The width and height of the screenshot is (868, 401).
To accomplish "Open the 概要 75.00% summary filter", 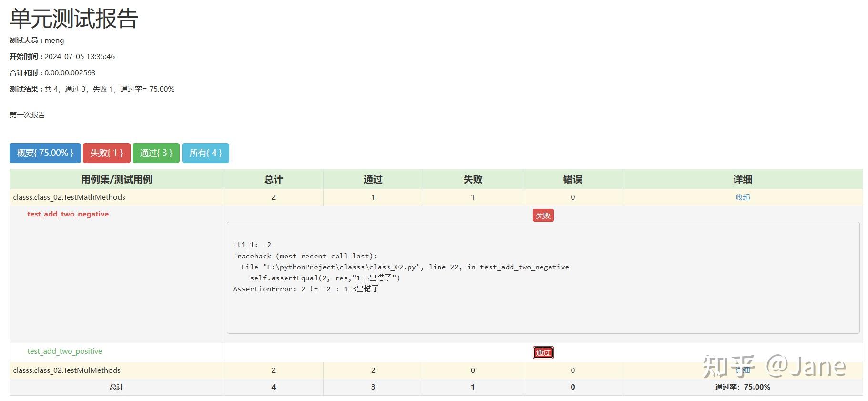I will (x=45, y=153).
